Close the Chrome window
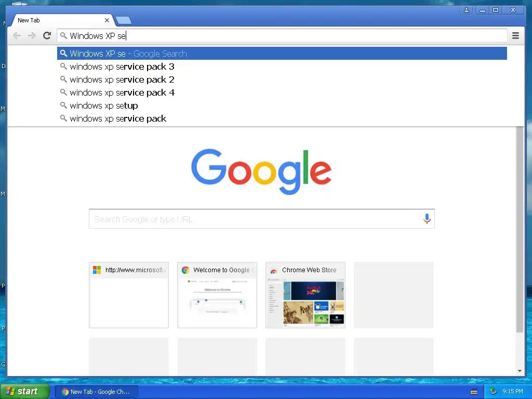 click(513, 10)
